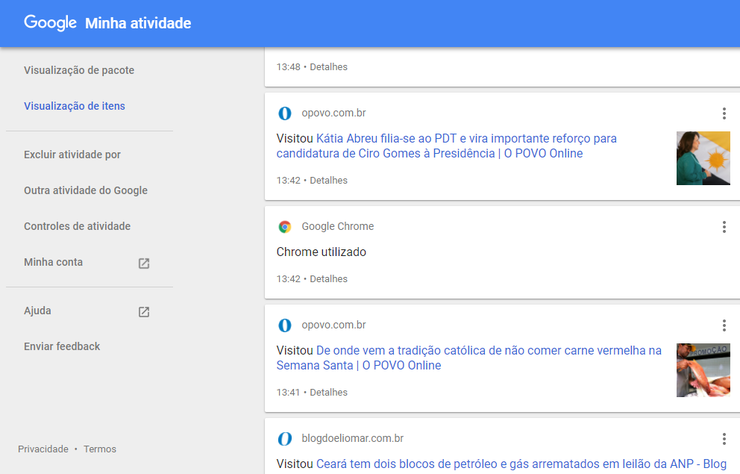740x474 pixels.
Task: Select Visualização de itens in sidebar
Action: point(74,106)
